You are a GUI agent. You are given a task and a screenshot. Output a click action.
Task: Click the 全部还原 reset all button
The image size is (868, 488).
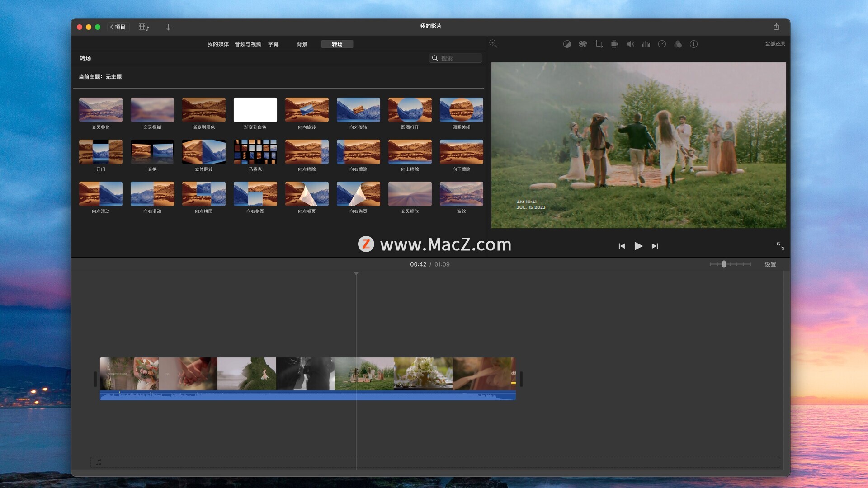click(774, 44)
